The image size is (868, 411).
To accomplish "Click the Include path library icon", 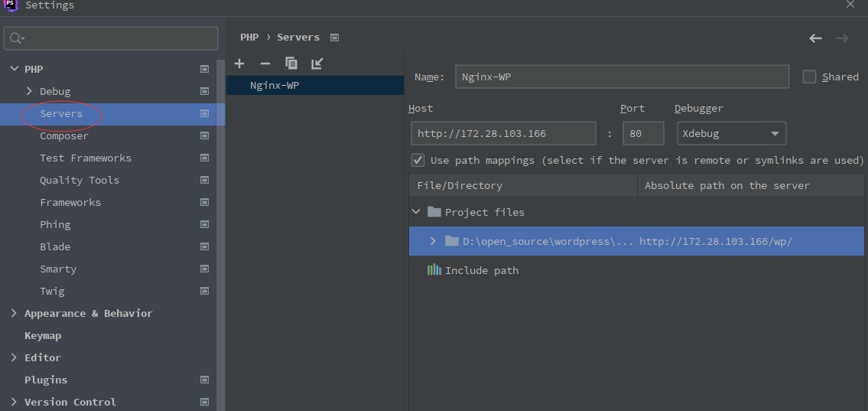I will pyautogui.click(x=434, y=270).
